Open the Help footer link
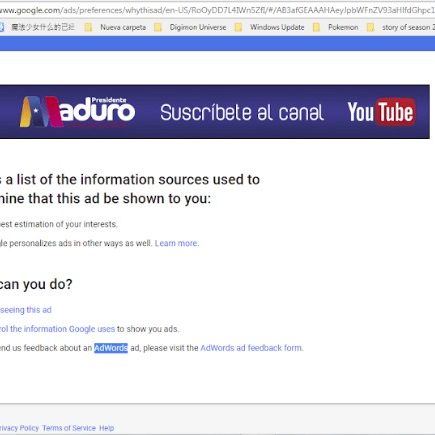Viewport: 435px width, 435px height. pyautogui.click(x=107, y=428)
